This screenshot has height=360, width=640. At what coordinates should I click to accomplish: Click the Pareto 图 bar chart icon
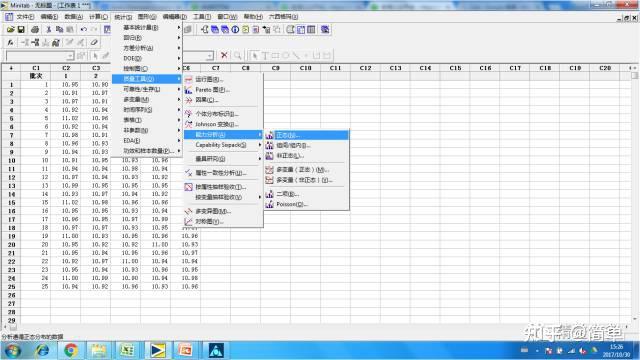point(189,90)
